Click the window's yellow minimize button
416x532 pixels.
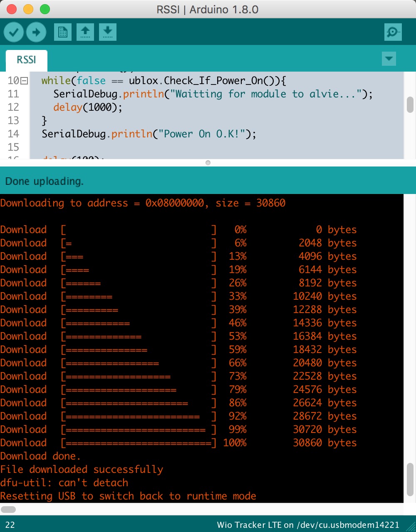(28, 9)
